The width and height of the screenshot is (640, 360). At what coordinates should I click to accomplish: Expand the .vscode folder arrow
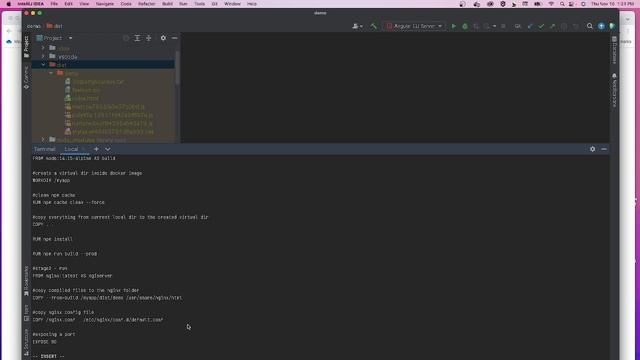point(43,56)
